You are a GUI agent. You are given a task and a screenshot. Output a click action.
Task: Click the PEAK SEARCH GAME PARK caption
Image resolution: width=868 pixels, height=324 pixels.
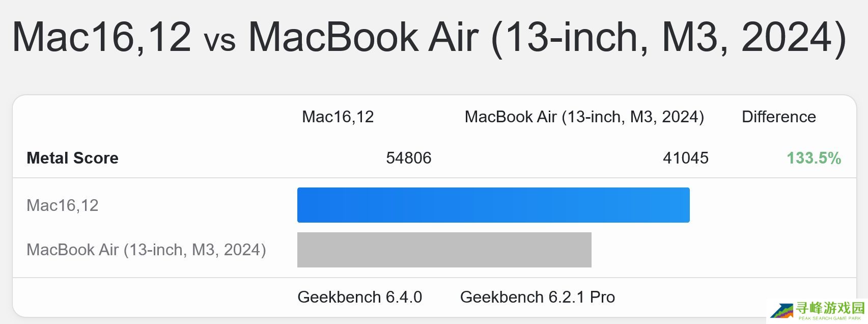tap(830, 318)
